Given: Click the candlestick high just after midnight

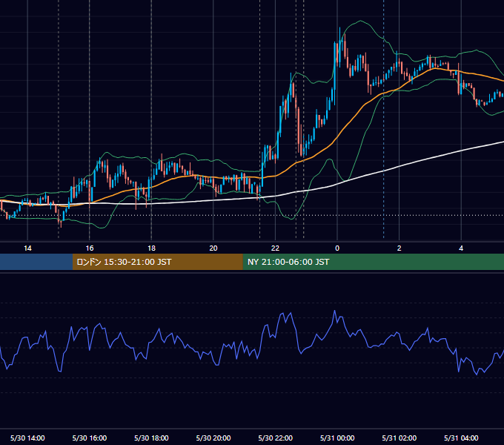Looking at the screenshot, I should click(x=339, y=29).
